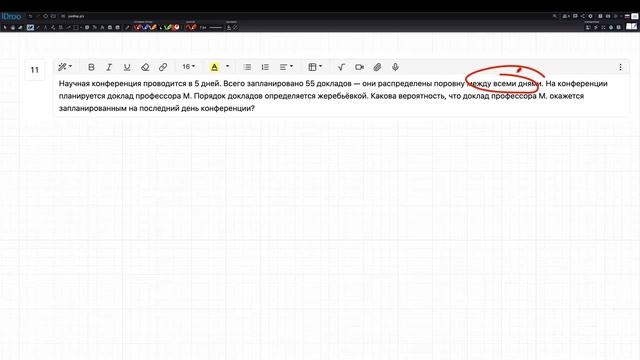Toggle bold formatting
640x360 pixels.
click(x=91, y=67)
